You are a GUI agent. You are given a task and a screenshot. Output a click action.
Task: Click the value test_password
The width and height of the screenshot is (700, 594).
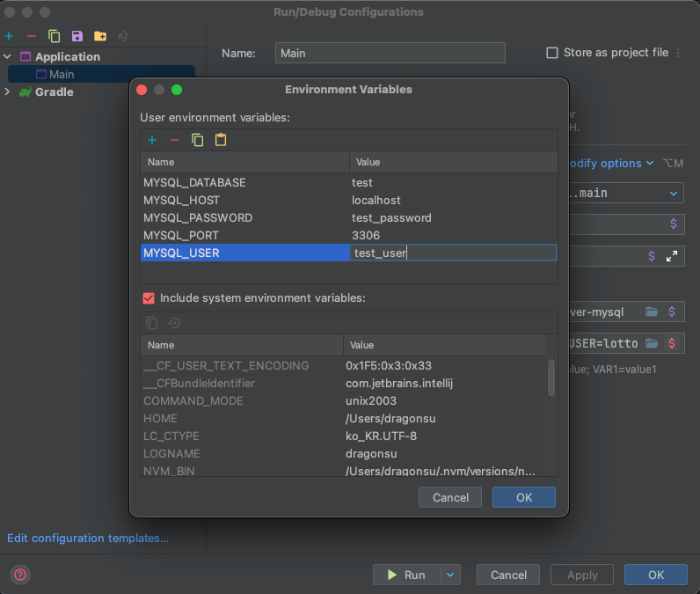click(391, 218)
